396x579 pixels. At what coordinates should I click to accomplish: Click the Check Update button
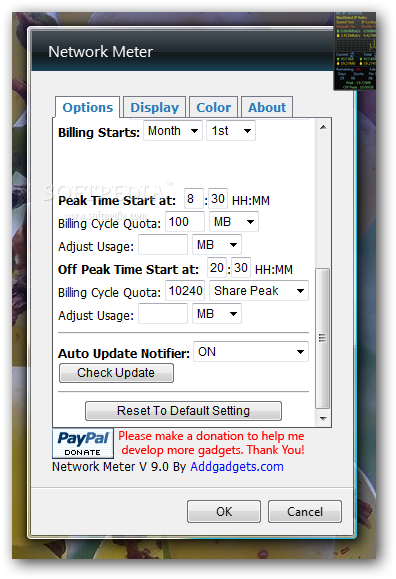116,373
